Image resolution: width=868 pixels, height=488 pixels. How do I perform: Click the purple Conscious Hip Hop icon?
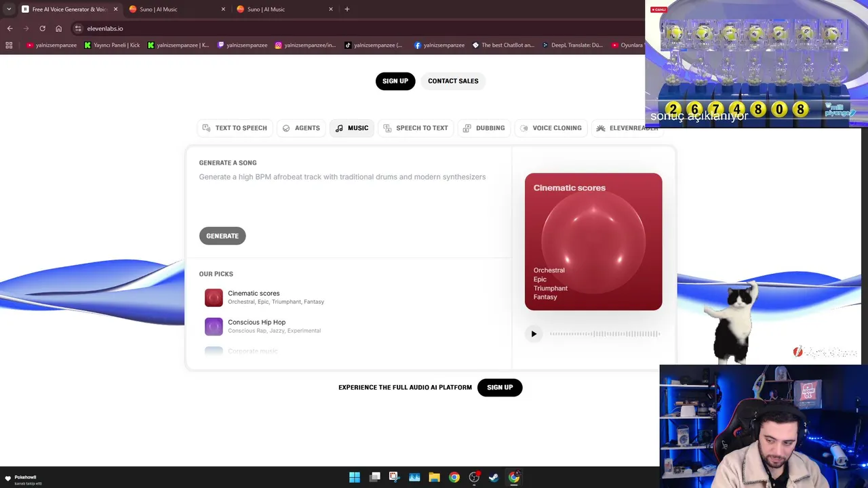[214, 327]
